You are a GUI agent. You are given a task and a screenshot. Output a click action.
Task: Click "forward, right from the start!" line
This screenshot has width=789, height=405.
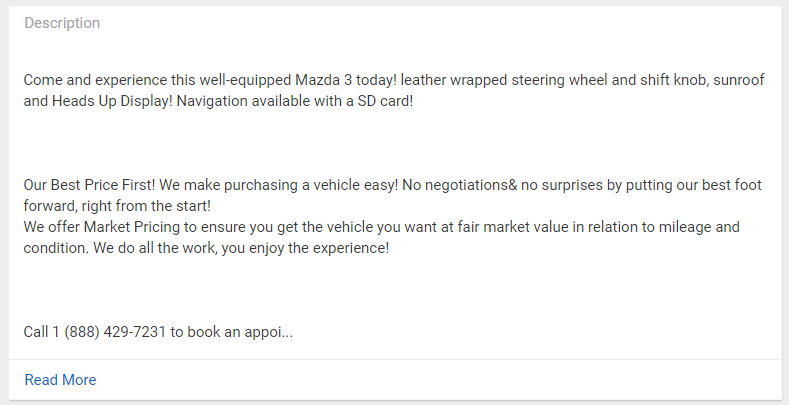click(x=117, y=206)
